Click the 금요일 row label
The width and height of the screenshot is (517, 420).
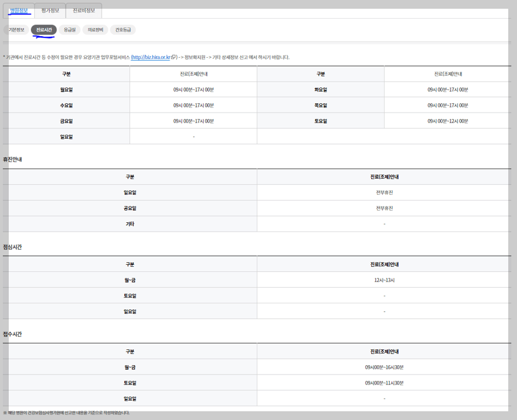point(67,121)
